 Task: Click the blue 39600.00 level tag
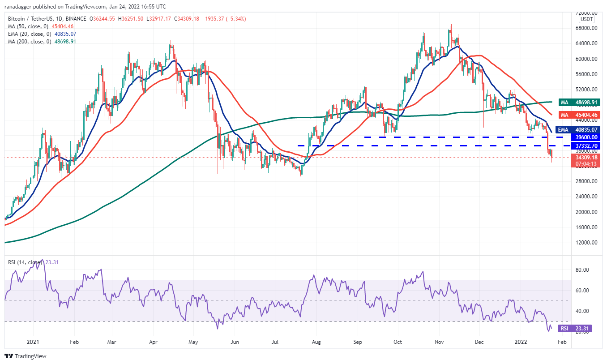coord(585,137)
